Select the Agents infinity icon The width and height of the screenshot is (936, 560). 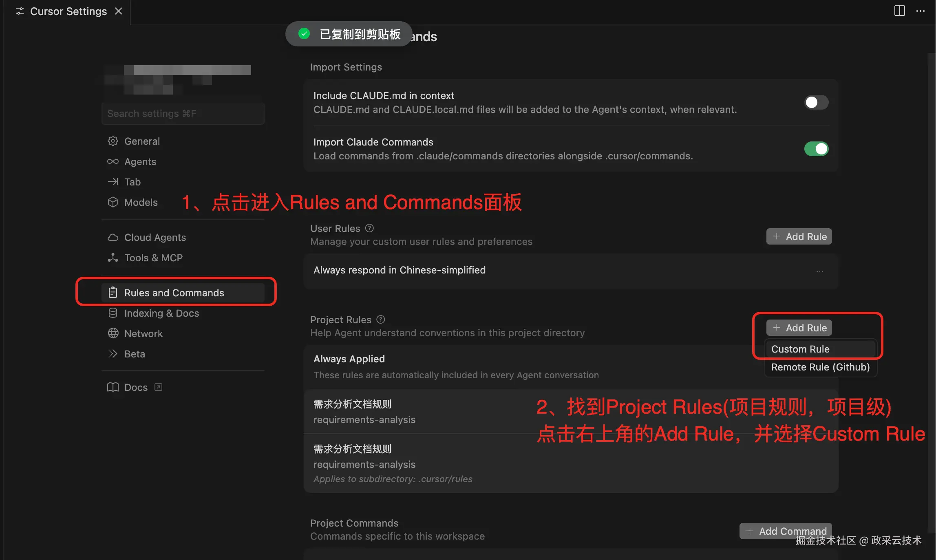coord(113,161)
